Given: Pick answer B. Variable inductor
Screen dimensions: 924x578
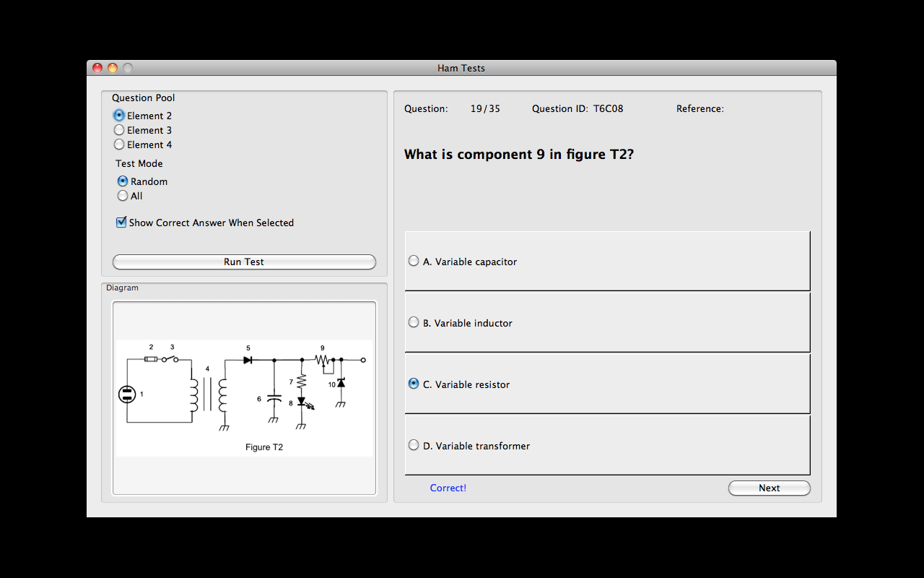Looking at the screenshot, I should point(414,323).
